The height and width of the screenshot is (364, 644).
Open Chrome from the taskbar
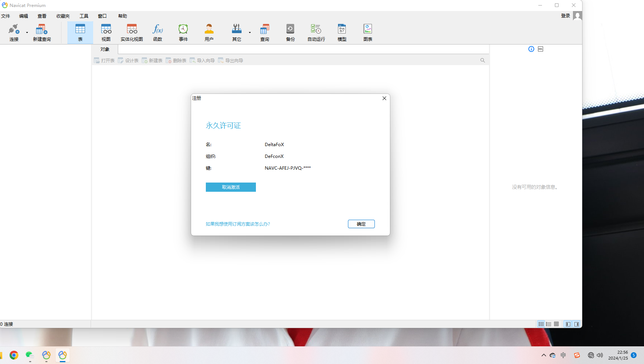point(14,355)
